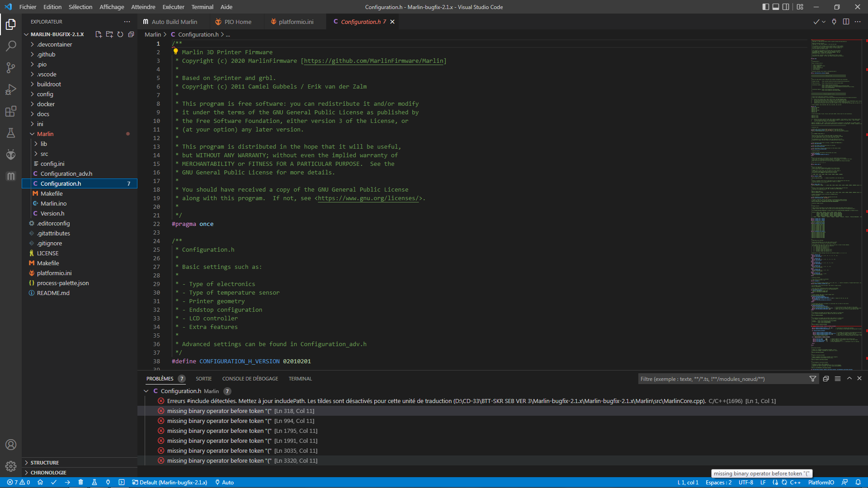
Task: Click the refresh explorer icon
Action: tap(120, 34)
